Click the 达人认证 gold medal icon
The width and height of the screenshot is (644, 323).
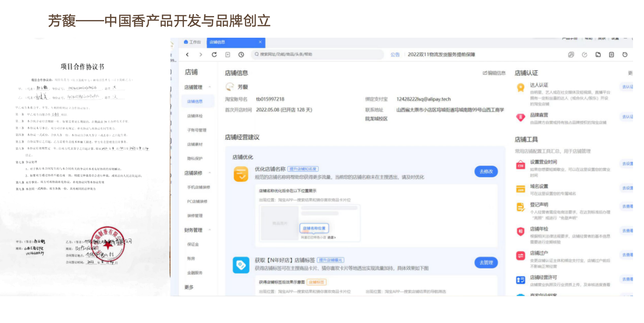point(521,87)
